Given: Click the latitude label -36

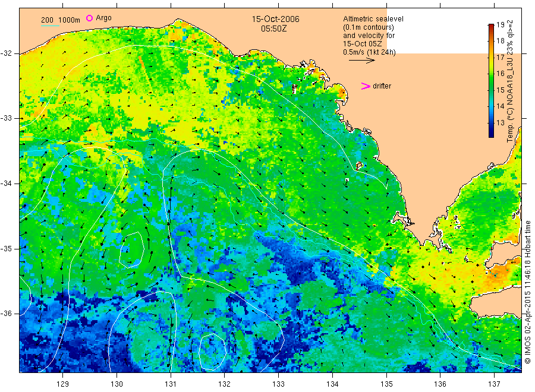Looking at the screenshot, I should 6,314.
